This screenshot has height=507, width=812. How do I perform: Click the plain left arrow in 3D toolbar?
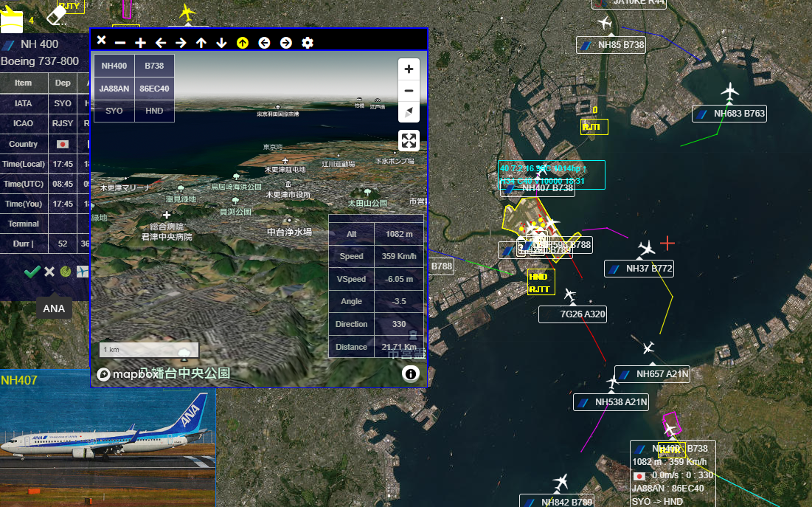click(161, 43)
